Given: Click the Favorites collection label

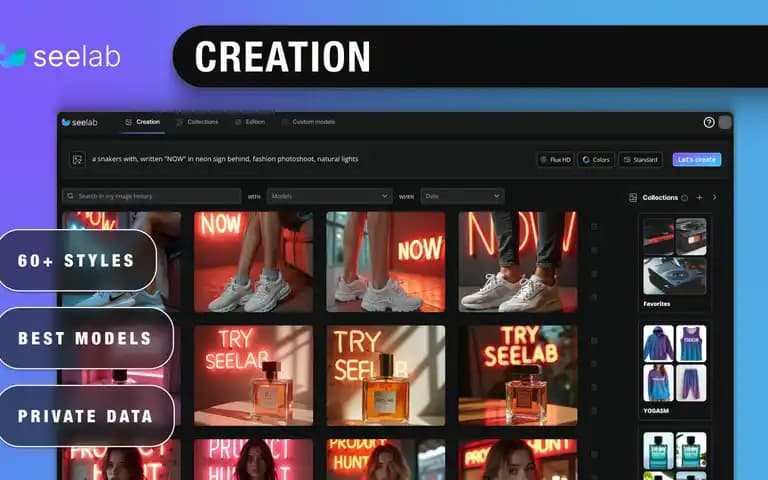Looking at the screenshot, I should coord(656,304).
